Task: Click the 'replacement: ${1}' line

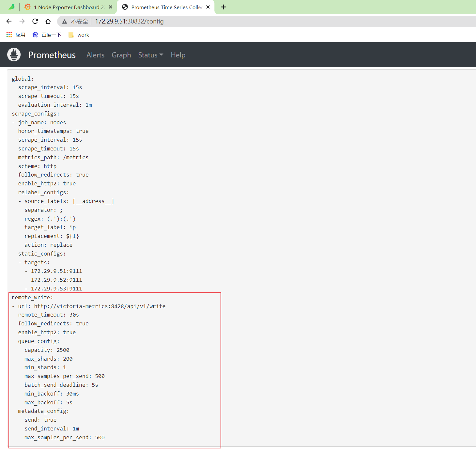Action: [x=52, y=236]
